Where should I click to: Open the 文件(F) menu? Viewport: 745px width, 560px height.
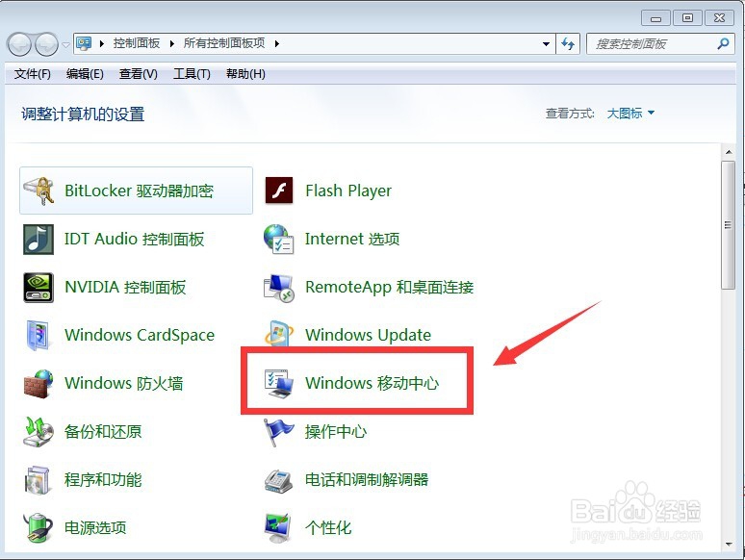coord(33,74)
